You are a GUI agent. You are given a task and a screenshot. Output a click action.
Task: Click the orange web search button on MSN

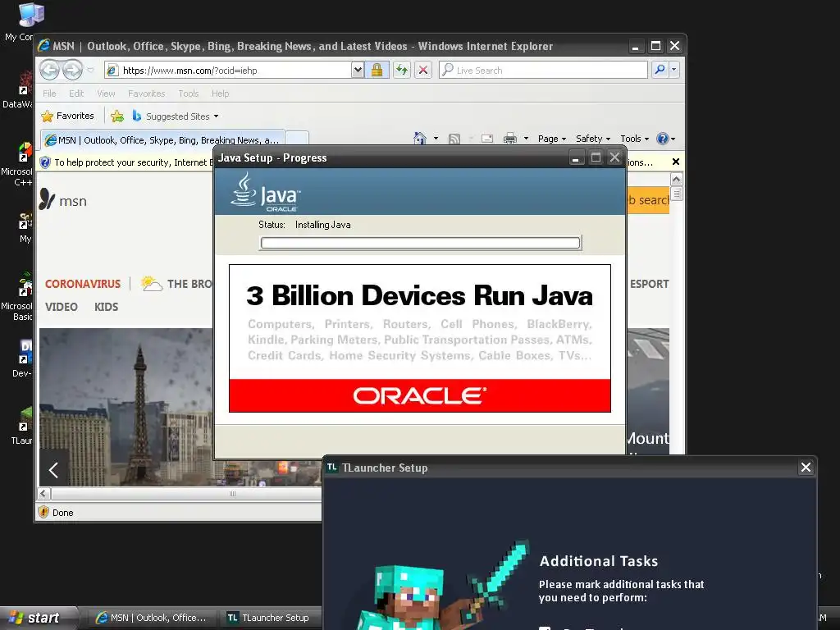pos(648,200)
